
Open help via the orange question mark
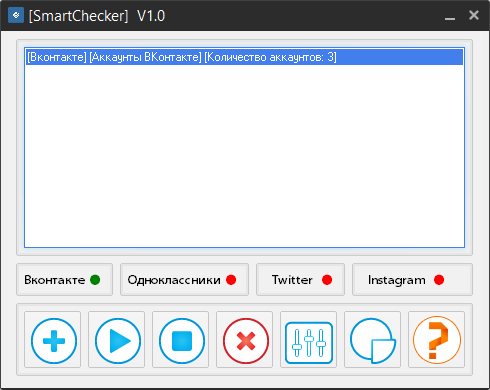[437, 340]
